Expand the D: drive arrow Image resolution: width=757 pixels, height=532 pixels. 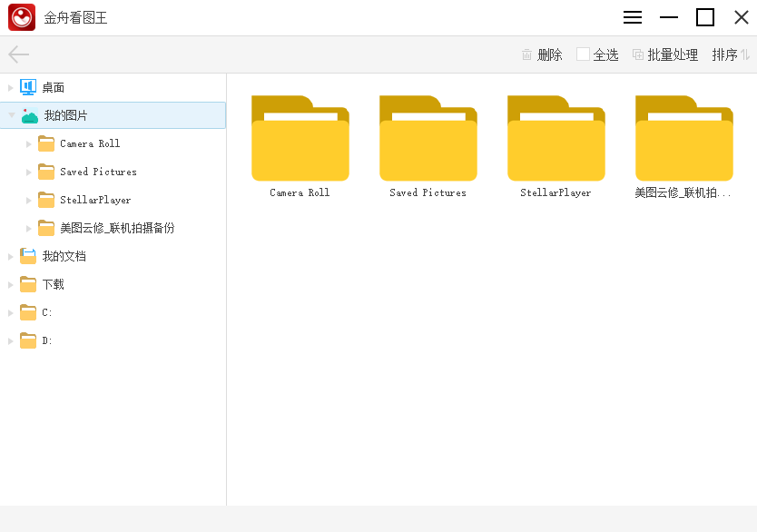10,340
